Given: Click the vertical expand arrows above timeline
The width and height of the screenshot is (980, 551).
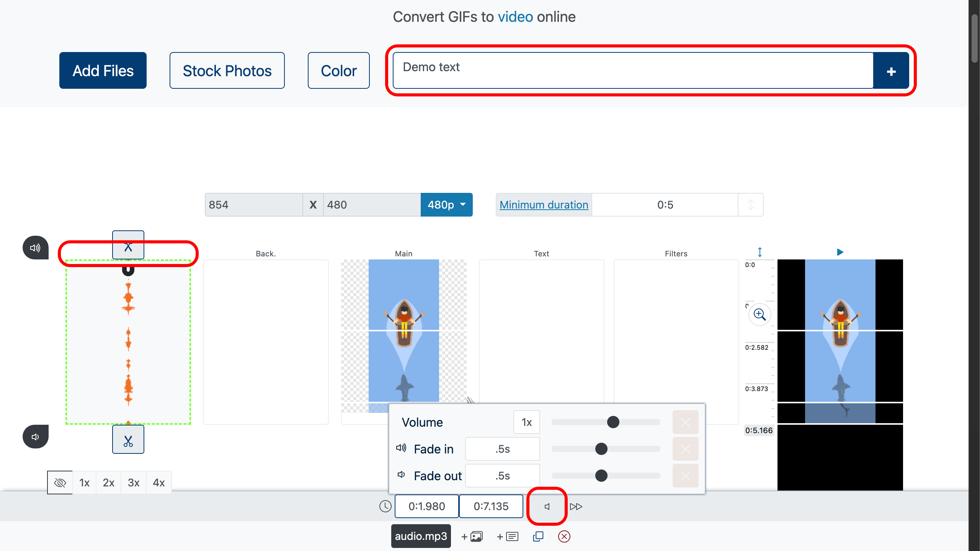Looking at the screenshot, I should tap(759, 252).
